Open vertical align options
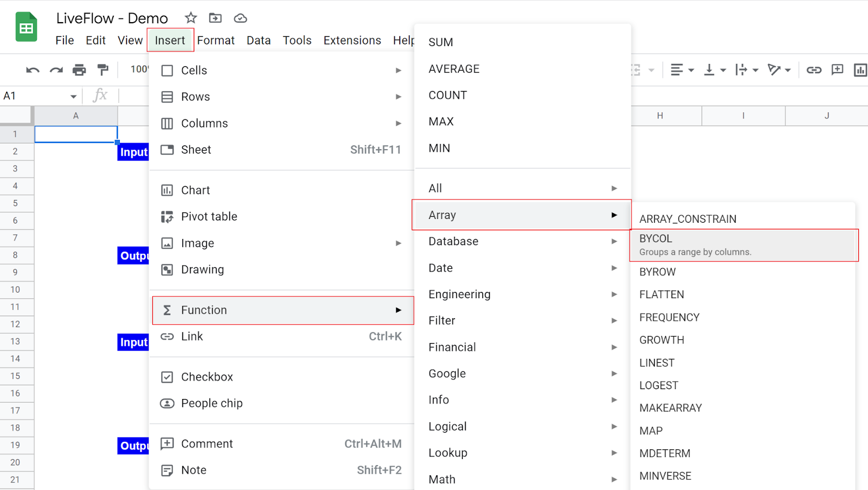The width and height of the screenshot is (868, 490). (x=714, y=70)
